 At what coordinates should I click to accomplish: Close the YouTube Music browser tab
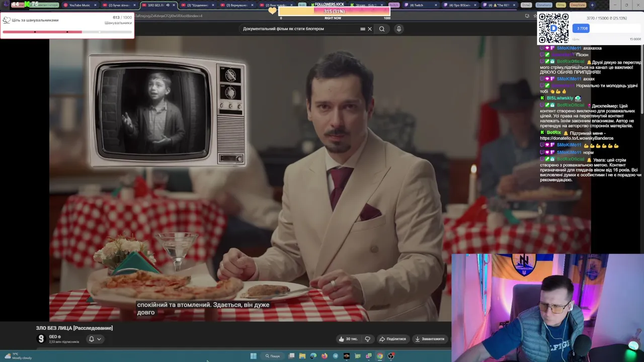coord(95,5)
